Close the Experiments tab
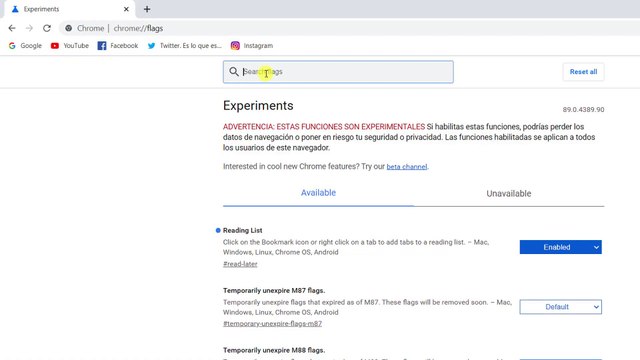This screenshot has height=360, width=640. [126, 9]
